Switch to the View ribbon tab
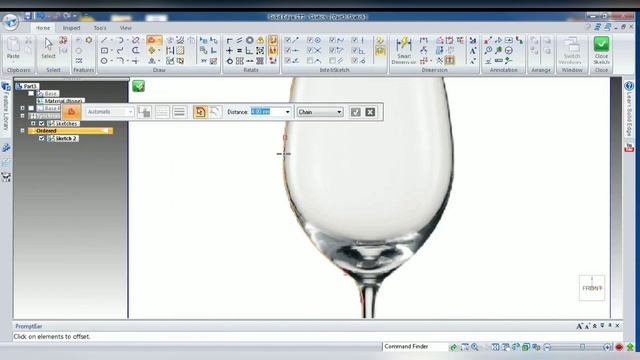The width and height of the screenshot is (640, 360). point(126,28)
